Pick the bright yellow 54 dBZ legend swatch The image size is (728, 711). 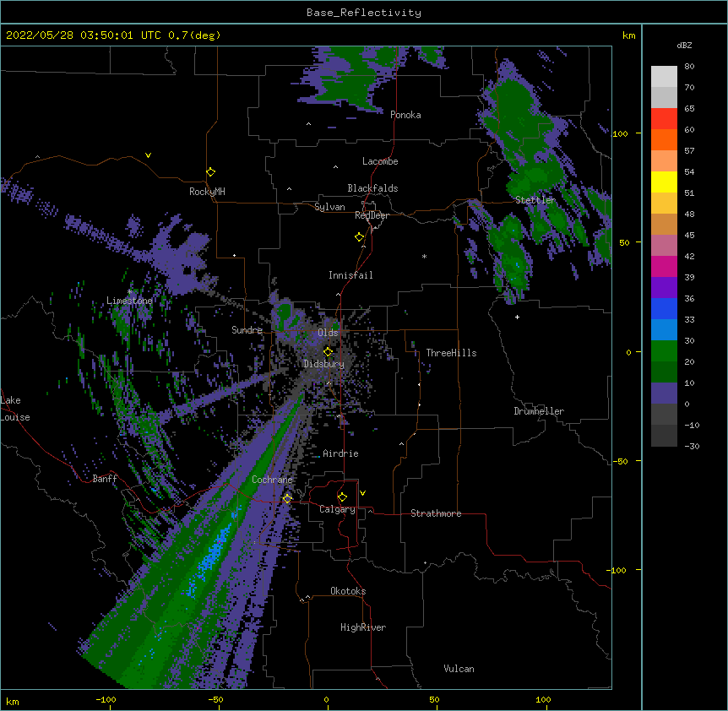[664, 182]
